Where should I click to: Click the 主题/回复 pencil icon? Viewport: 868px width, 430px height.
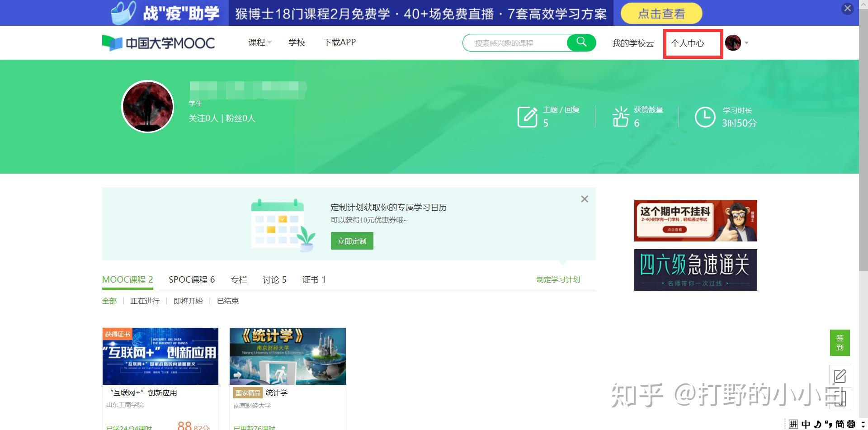click(527, 116)
